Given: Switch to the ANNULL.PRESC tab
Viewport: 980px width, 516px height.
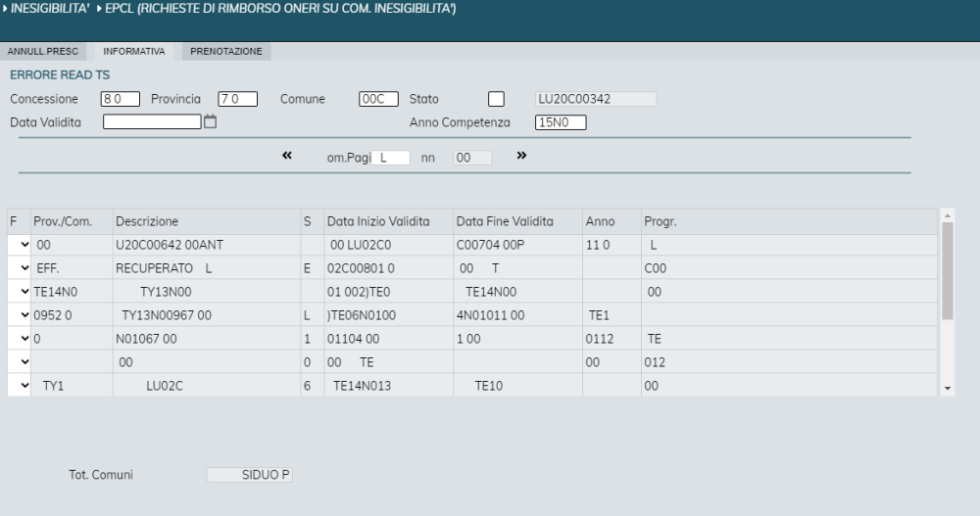Looking at the screenshot, I should coord(43,51).
